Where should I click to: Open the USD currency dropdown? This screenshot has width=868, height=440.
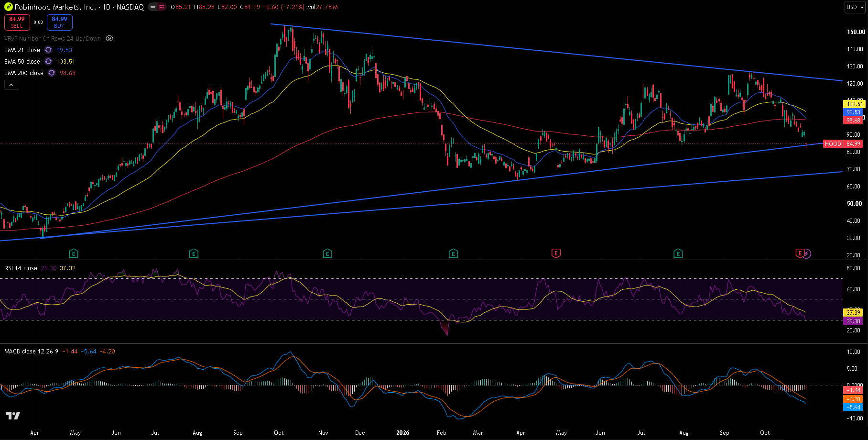(x=855, y=7)
